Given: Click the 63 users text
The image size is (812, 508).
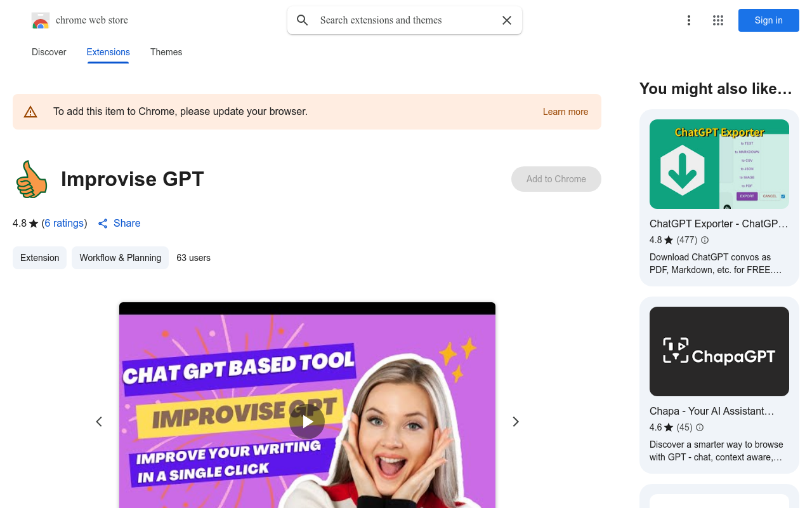Looking at the screenshot, I should pos(193,258).
